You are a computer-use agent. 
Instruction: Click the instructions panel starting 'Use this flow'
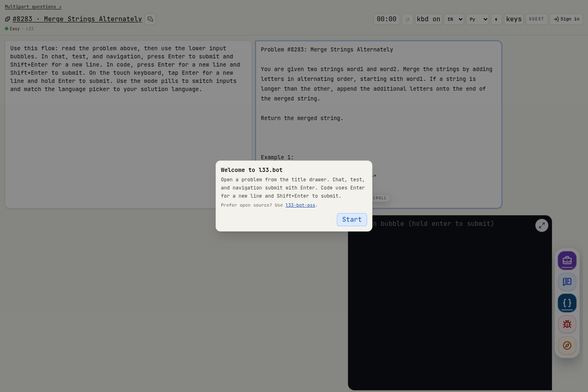(128, 125)
